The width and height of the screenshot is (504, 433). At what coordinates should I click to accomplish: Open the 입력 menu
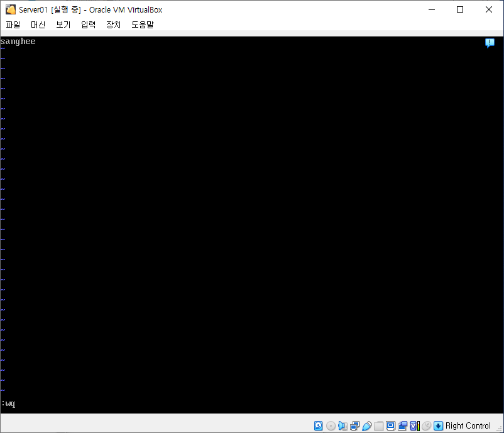pos(88,25)
